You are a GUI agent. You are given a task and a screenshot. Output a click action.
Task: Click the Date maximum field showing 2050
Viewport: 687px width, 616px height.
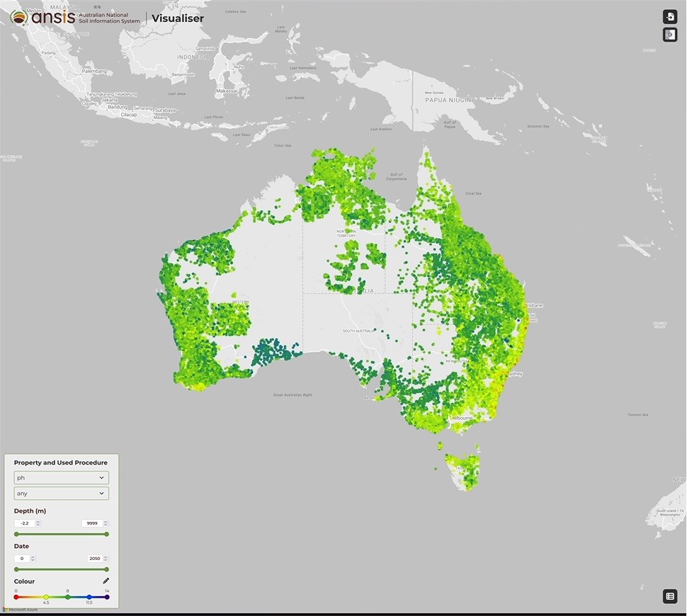coord(95,559)
